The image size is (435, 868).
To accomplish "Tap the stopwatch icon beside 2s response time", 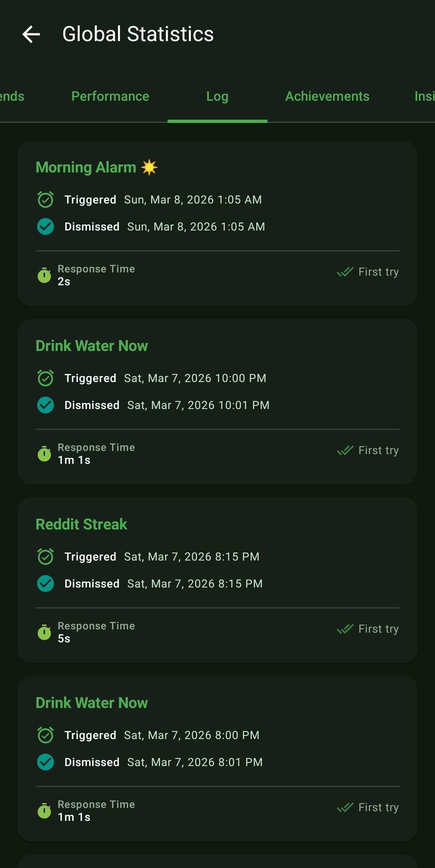I will [x=44, y=275].
